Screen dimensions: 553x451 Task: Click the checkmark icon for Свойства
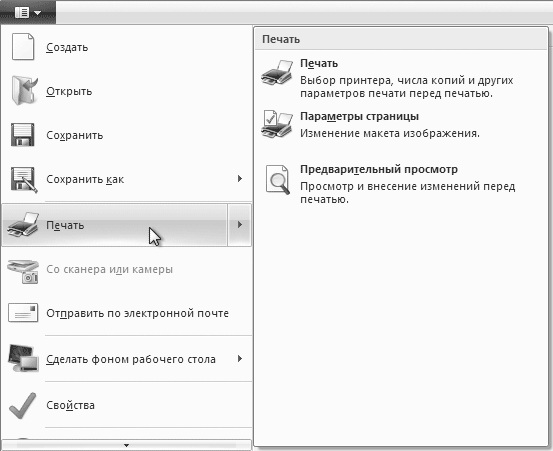[x=23, y=406]
